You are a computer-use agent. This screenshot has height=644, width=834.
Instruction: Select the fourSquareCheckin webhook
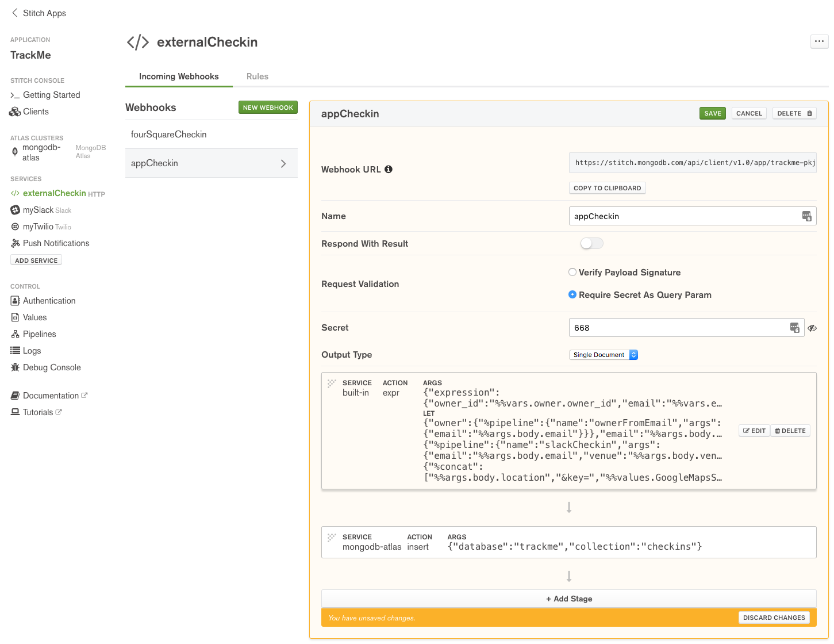tap(168, 134)
